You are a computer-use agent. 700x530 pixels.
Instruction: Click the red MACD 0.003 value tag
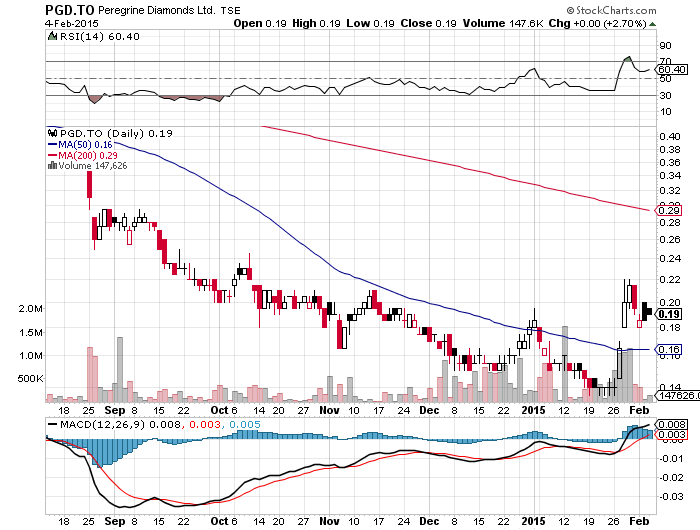(x=671, y=434)
